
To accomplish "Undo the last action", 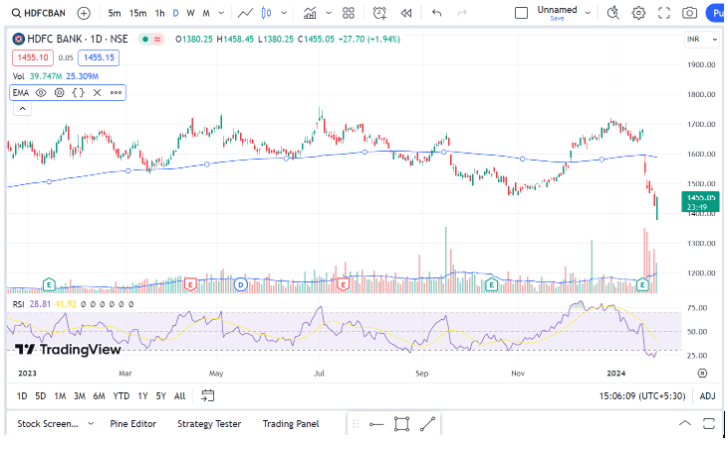I will pyautogui.click(x=436, y=13).
